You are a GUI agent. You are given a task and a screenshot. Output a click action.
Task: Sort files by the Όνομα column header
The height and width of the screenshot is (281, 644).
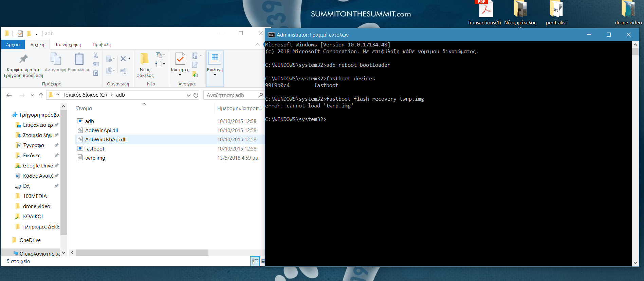84,108
